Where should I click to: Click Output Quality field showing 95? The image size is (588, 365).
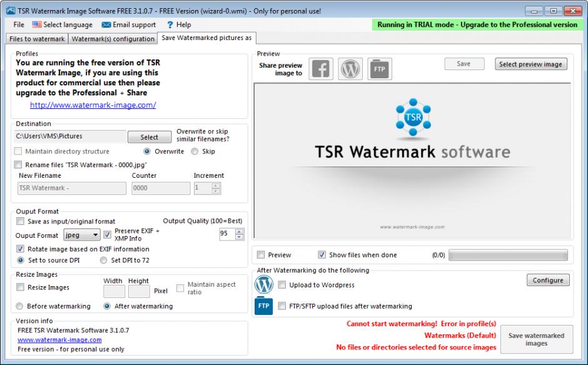[227, 234]
